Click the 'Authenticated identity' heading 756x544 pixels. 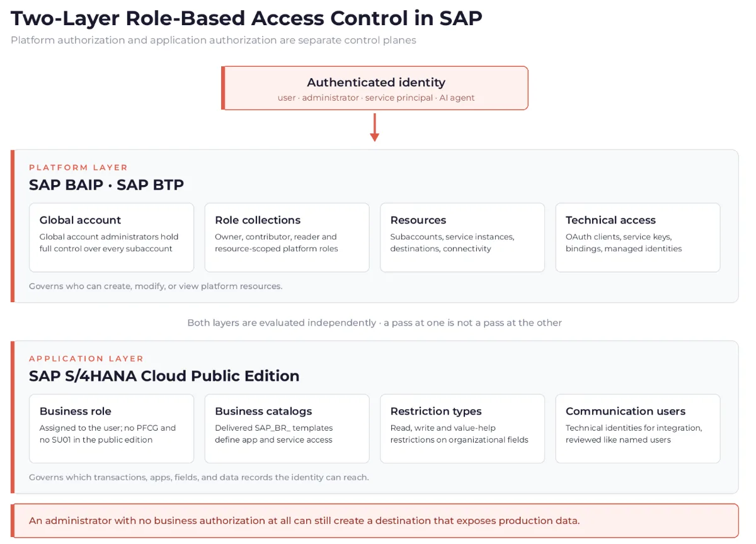point(376,82)
